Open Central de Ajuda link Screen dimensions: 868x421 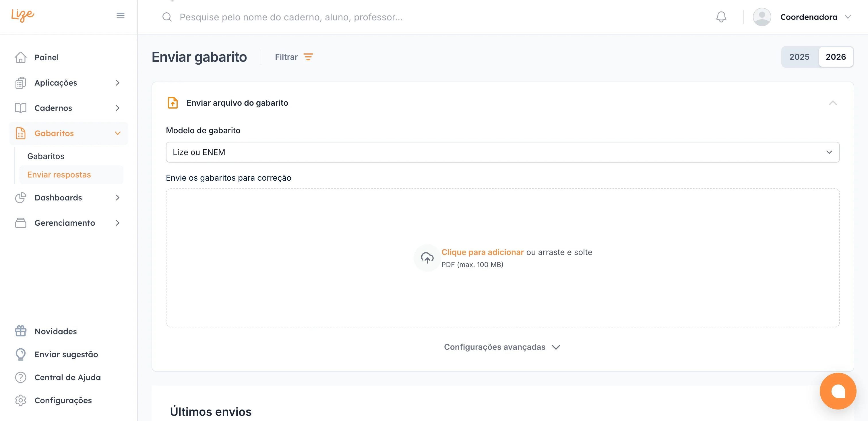(67, 377)
